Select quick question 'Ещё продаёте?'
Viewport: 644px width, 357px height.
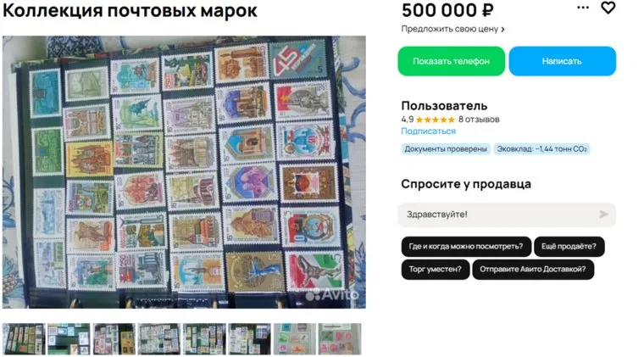569,247
